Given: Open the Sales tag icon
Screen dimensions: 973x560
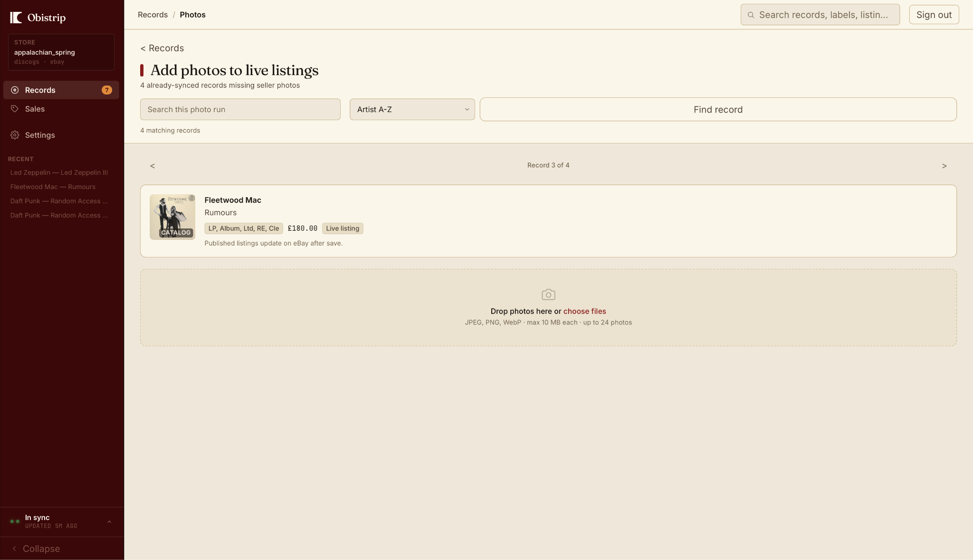Looking at the screenshot, I should tap(15, 109).
